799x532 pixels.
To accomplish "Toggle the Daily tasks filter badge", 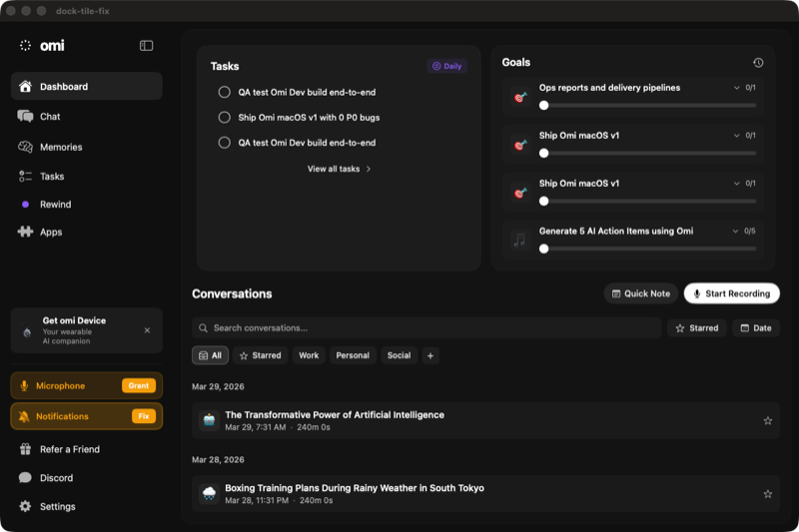I will (x=446, y=66).
